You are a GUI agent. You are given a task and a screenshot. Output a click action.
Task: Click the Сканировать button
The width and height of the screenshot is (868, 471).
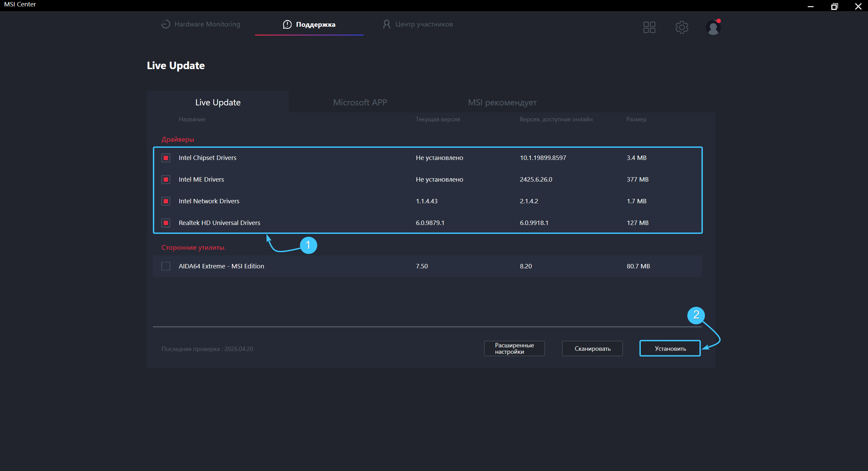(x=592, y=349)
